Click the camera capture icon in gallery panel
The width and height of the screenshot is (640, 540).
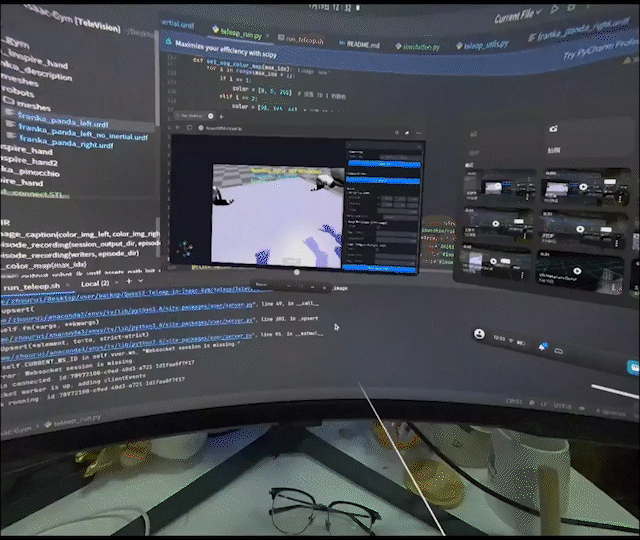(x=553, y=129)
